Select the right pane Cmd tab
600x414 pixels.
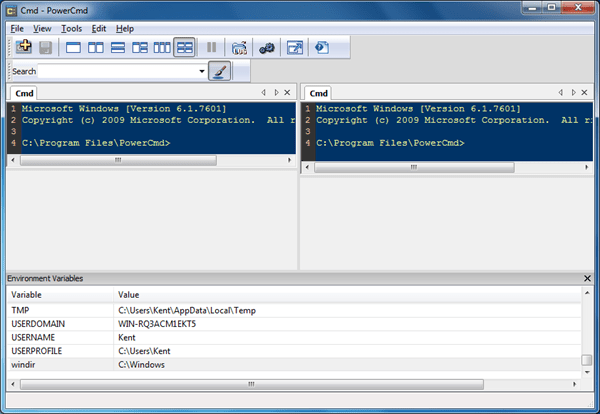318,93
